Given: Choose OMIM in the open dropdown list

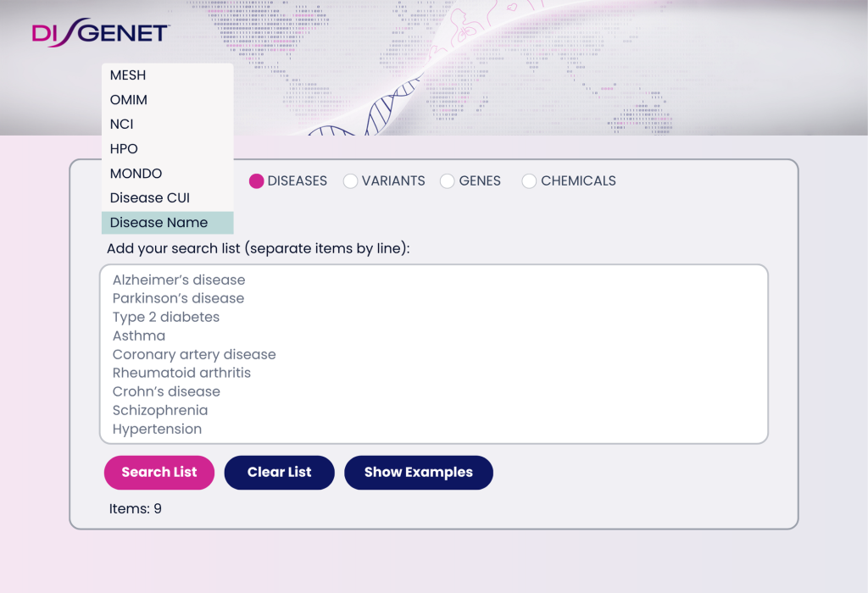Looking at the screenshot, I should pos(128,99).
